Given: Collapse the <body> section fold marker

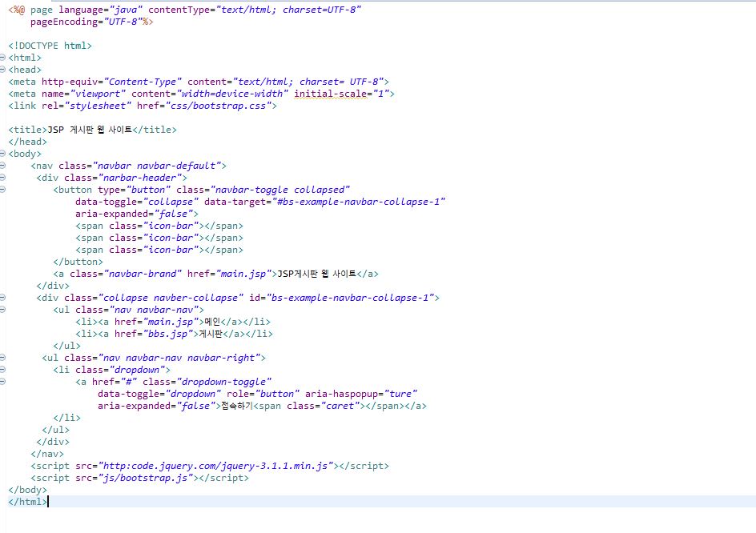Looking at the screenshot, I should 2,153.
